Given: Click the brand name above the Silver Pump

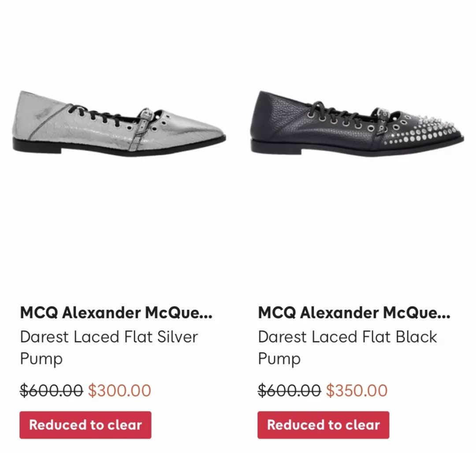Looking at the screenshot, I should pyautogui.click(x=116, y=313).
